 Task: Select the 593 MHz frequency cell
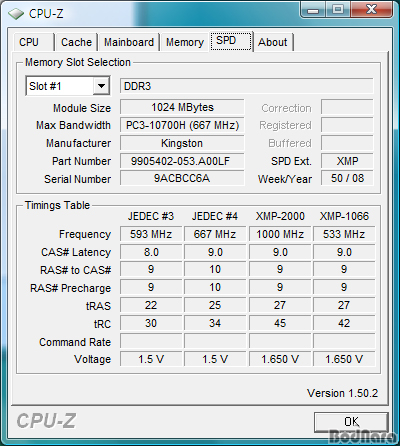pos(151,234)
